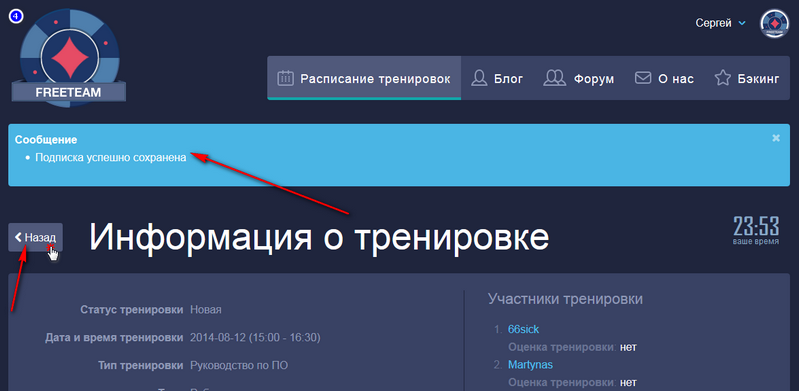Click the calendar icon in Расписание тренировок

pos(285,79)
